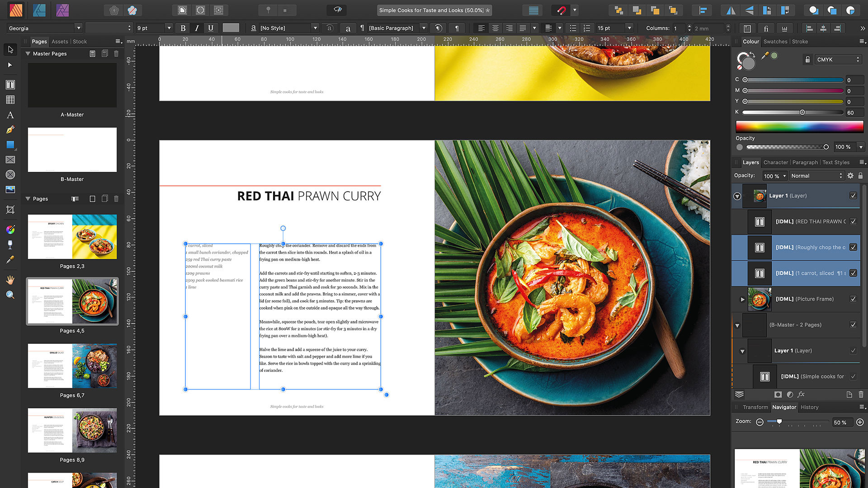Viewport: 868px width, 488px height.
Task: Expand the Pages panel section
Action: pyautogui.click(x=28, y=198)
